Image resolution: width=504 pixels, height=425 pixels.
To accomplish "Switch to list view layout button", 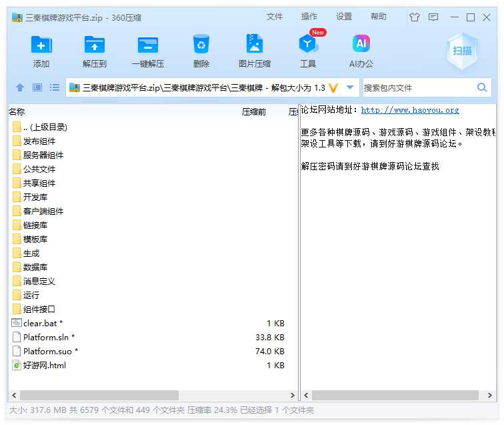I will (x=54, y=87).
